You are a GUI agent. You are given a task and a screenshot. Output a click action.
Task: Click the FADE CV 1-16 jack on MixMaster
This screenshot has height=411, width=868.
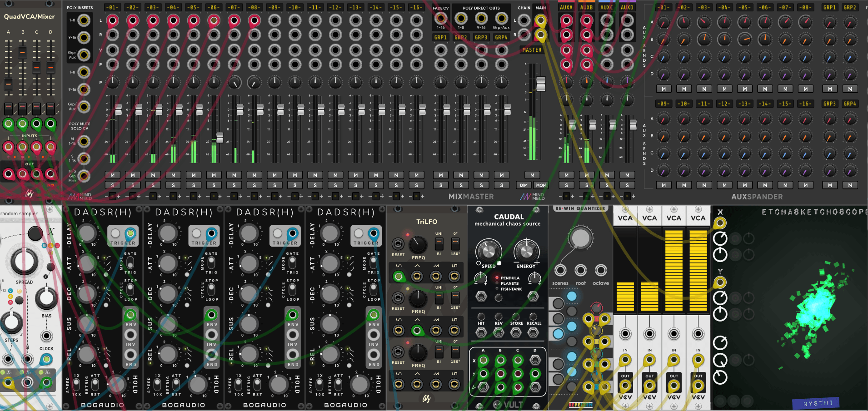click(x=440, y=18)
